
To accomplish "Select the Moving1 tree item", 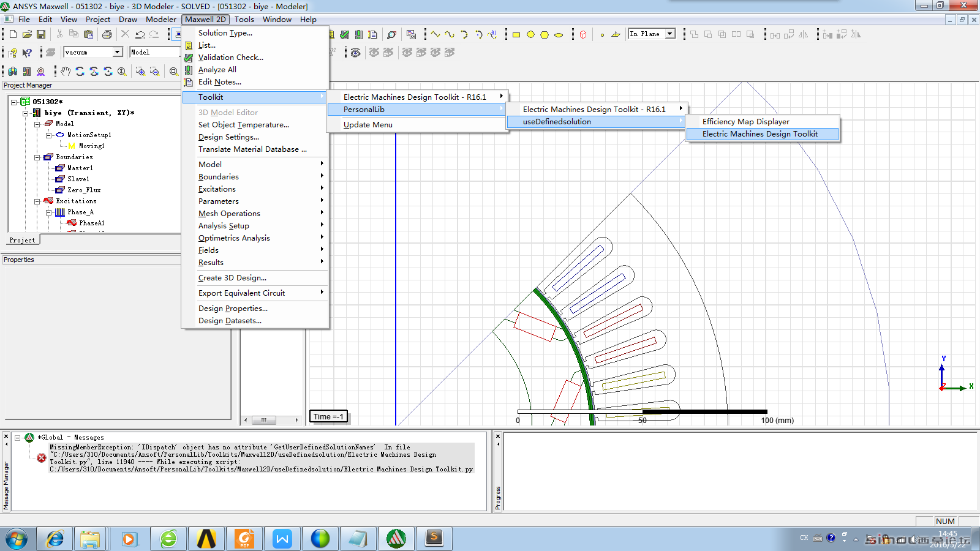I will point(91,146).
